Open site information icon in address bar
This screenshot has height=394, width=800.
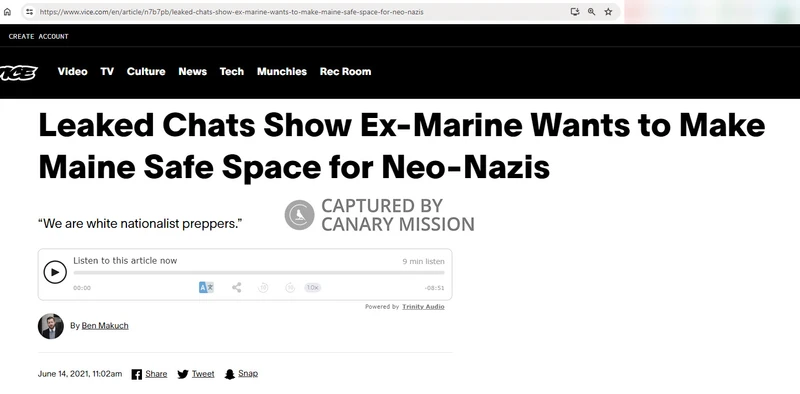click(x=30, y=12)
